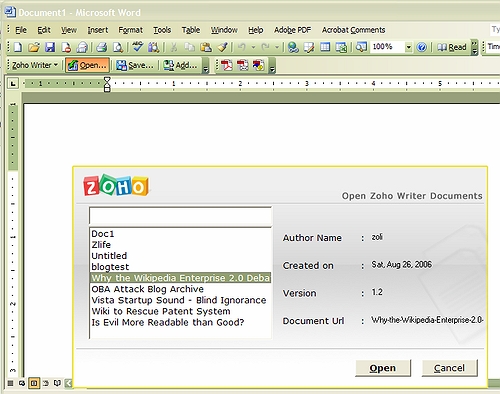Open the Edit menu

point(44,30)
